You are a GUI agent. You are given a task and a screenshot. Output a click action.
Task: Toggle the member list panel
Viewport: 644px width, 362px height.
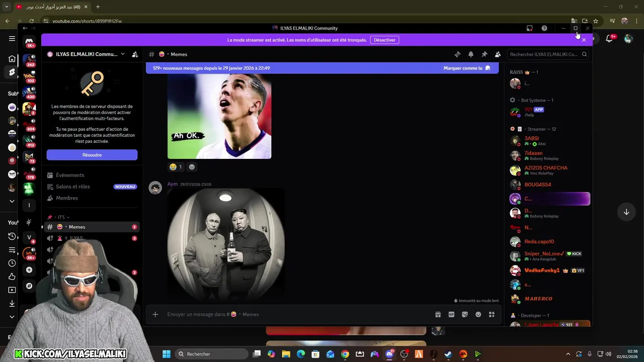coord(498,54)
